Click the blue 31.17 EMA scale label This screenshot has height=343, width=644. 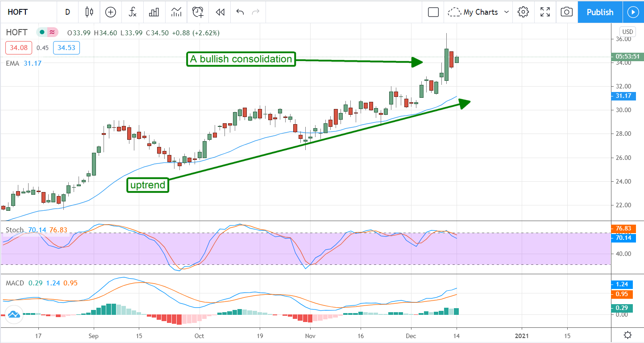click(624, 96)
